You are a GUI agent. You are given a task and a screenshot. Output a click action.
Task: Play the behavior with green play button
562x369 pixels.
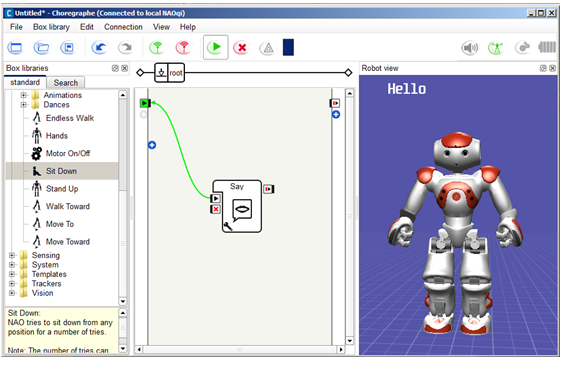tap(215, 47)
